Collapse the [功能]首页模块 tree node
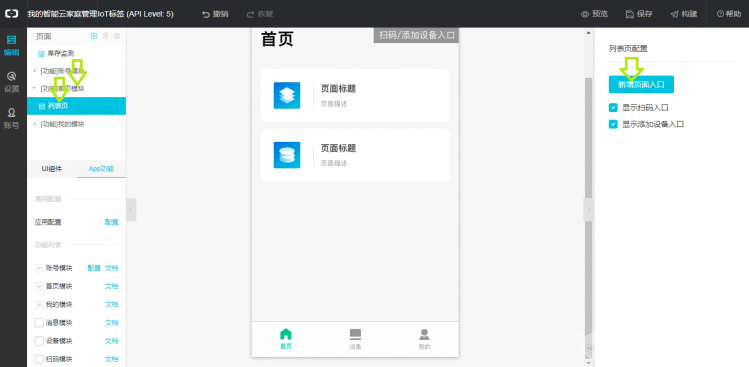The width and height of the screenshot is (749, 367). click(34, 88)
